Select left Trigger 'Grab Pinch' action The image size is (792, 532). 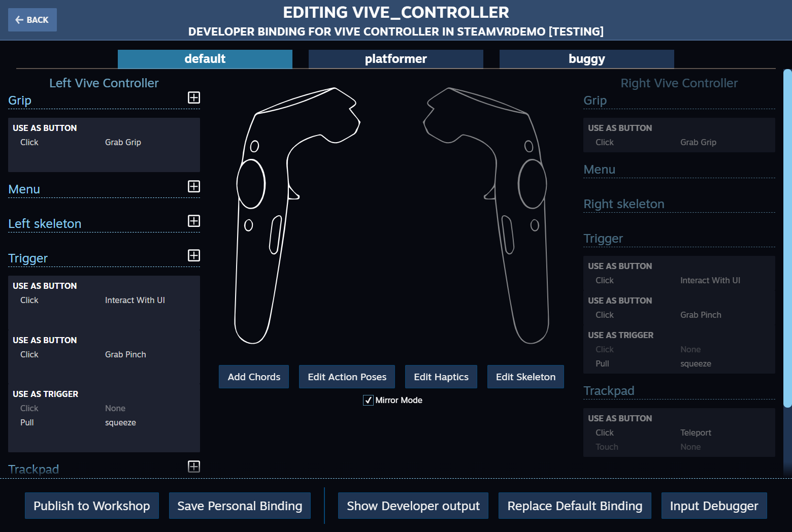pyautogui.click(x=125, y=354)
